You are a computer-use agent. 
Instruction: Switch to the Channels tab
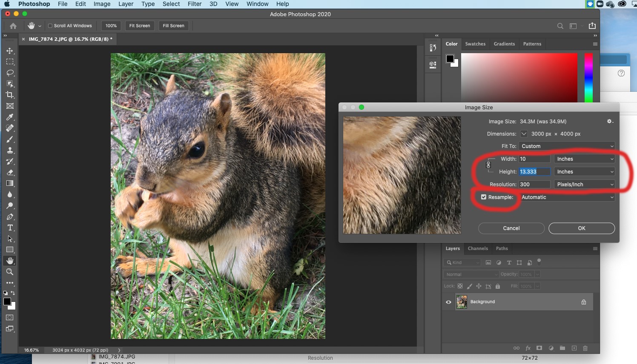pos(478,248)
